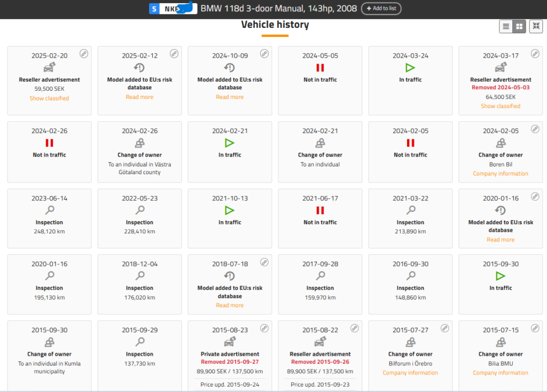
Task: Open Company information for Bilforum i Örebro
Action: tap(410, 373)
